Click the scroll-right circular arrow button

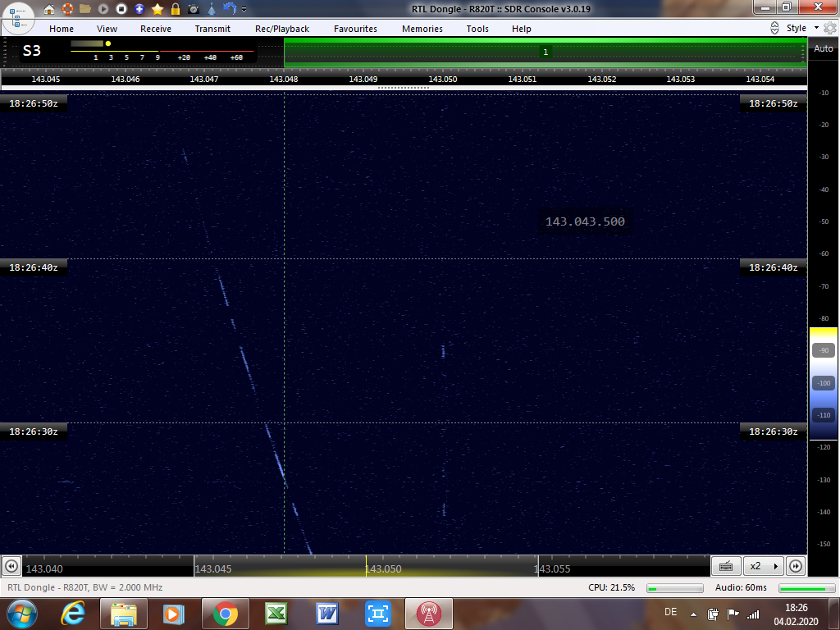(x=796, y=566)
